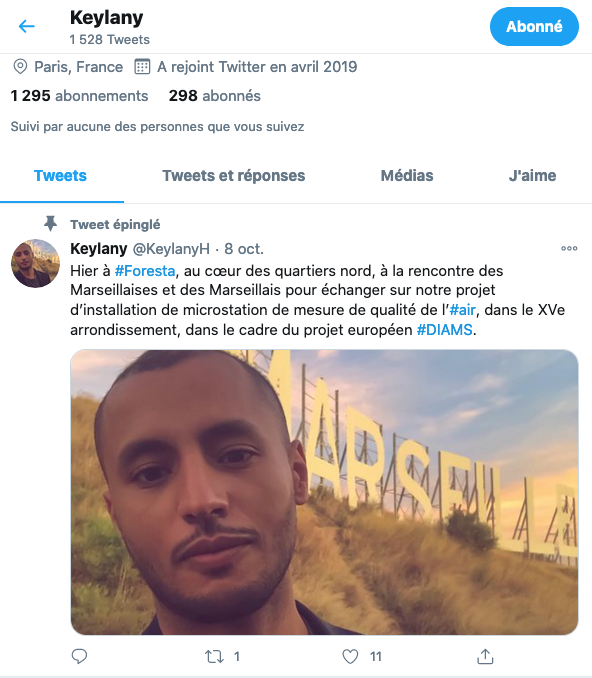The width and height of the screenshot is (592, 678).
Task: Toggle the Abonné follow button
Action: click(534, 26)
